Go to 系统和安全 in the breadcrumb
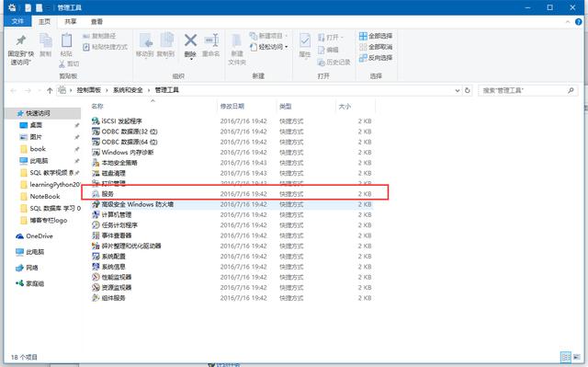 [x=128, y=90]
